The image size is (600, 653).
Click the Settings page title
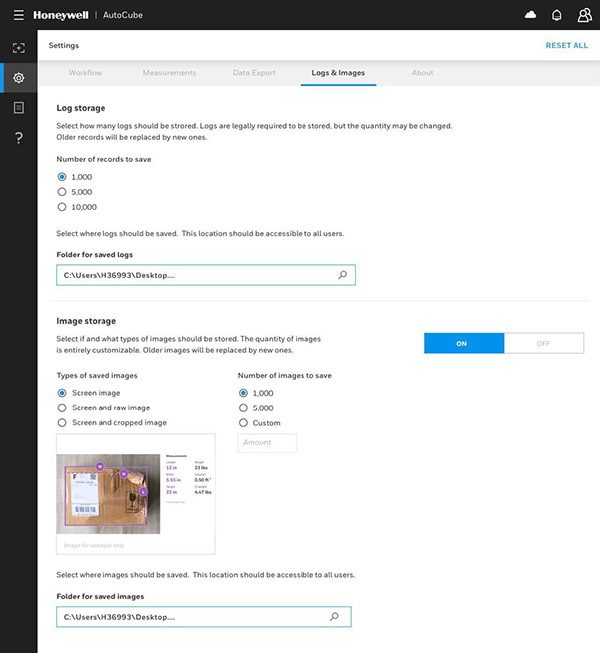coord(64,45)
